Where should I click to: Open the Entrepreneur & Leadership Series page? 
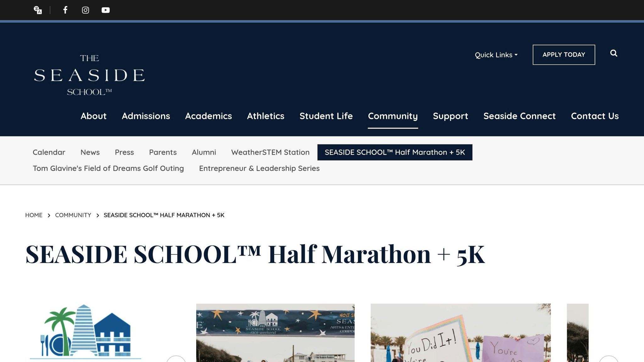(x=259, y=168)
